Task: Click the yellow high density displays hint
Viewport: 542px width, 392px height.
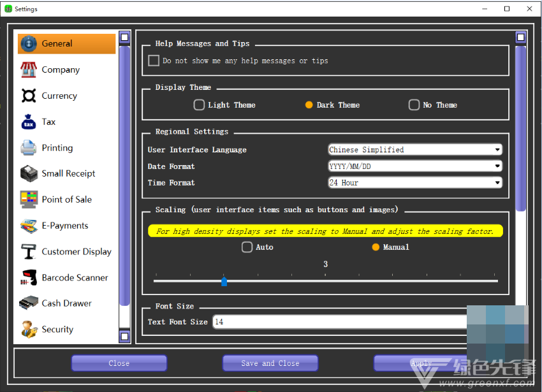Action: point(325,231)
